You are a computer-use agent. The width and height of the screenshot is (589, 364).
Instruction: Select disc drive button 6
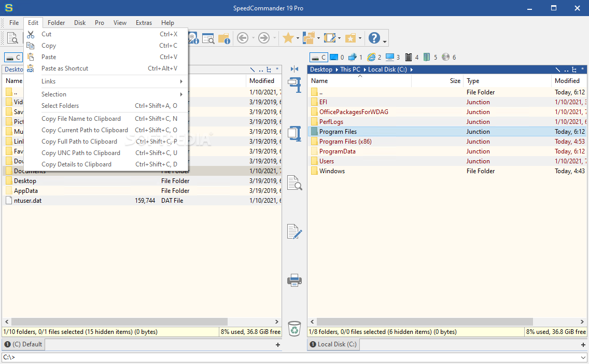pos(449,58)
